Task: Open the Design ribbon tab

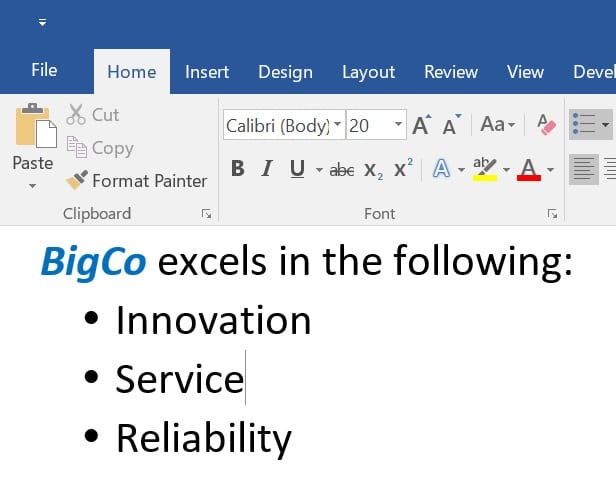Action: coord(285,72)
